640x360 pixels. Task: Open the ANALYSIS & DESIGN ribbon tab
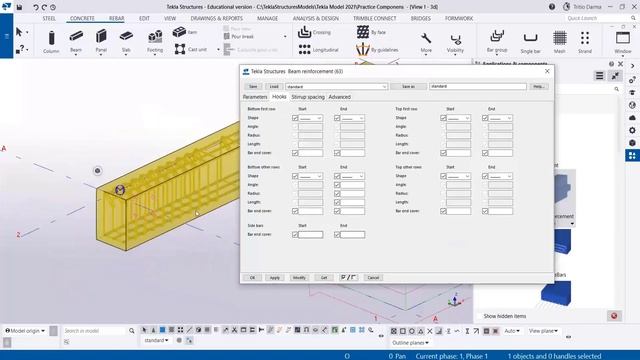coord(316,18)
